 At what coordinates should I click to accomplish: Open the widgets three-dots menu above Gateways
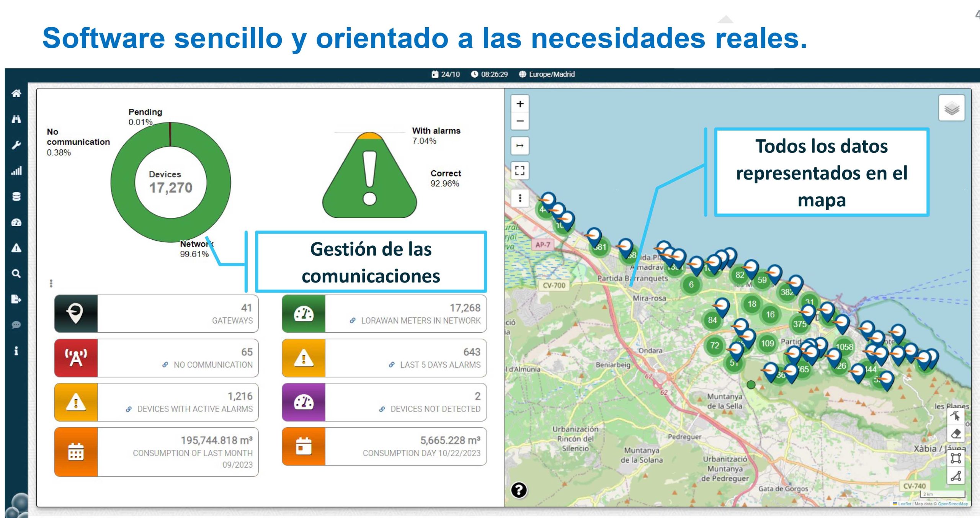[51, 283]
